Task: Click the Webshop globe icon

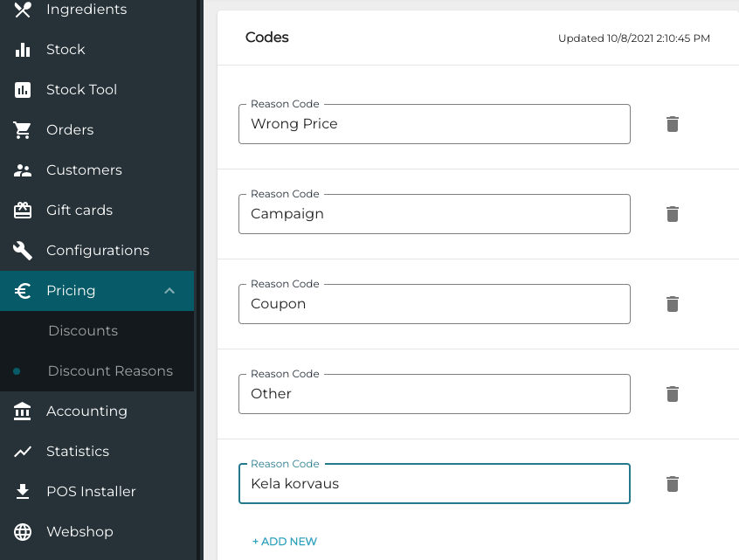Action: (x=23, y=532)
